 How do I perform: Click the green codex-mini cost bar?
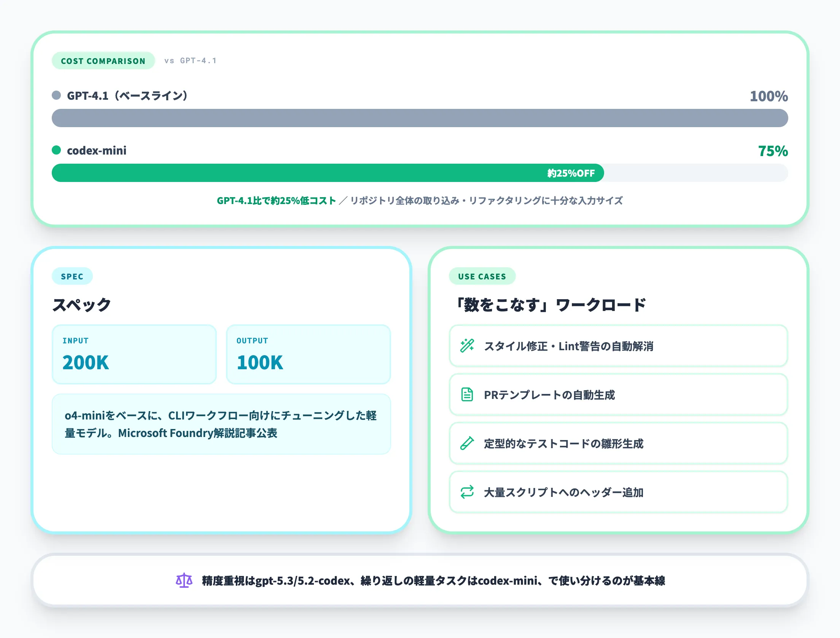point(328,173)
